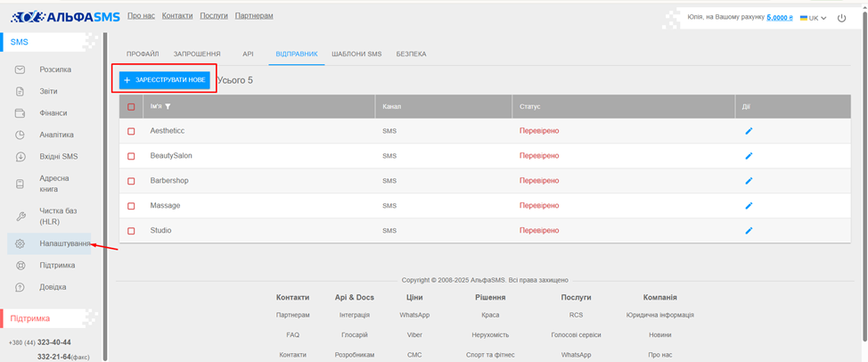This screenshot has height=362, width=868.
Task: Click the power logout icon
Action: click(842, 18)
